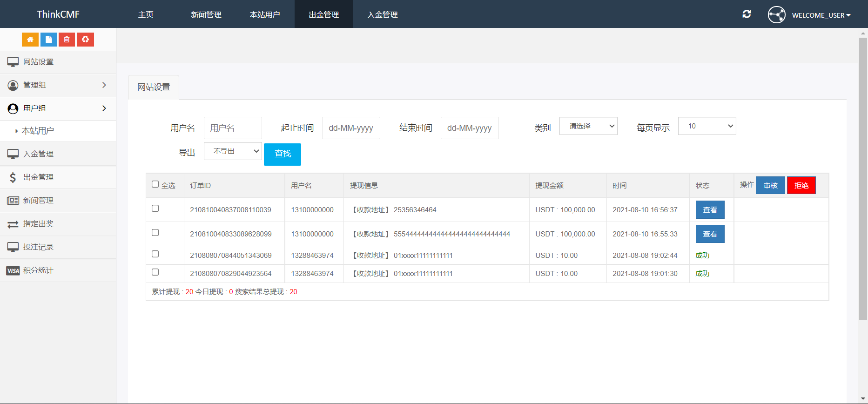Viewport: 868px width, 404px height.
Task: Click address 25356346464 in 提现信息 column
Action: pos(415,210)
